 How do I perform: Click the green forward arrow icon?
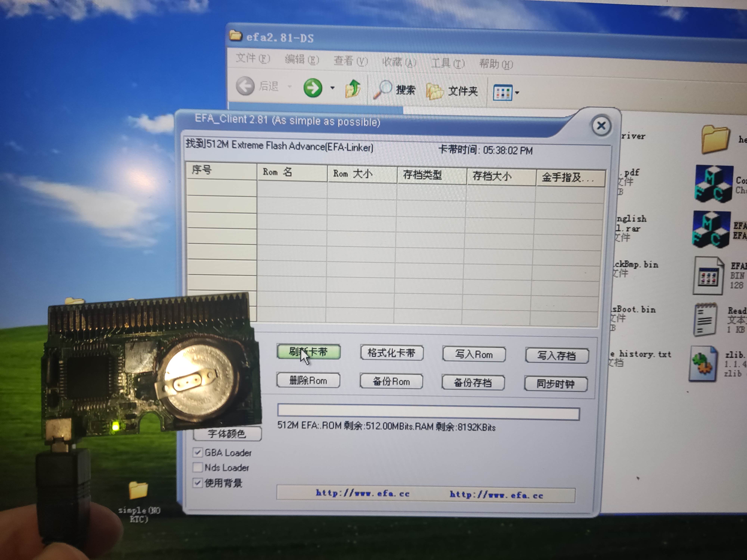point(312,88)
